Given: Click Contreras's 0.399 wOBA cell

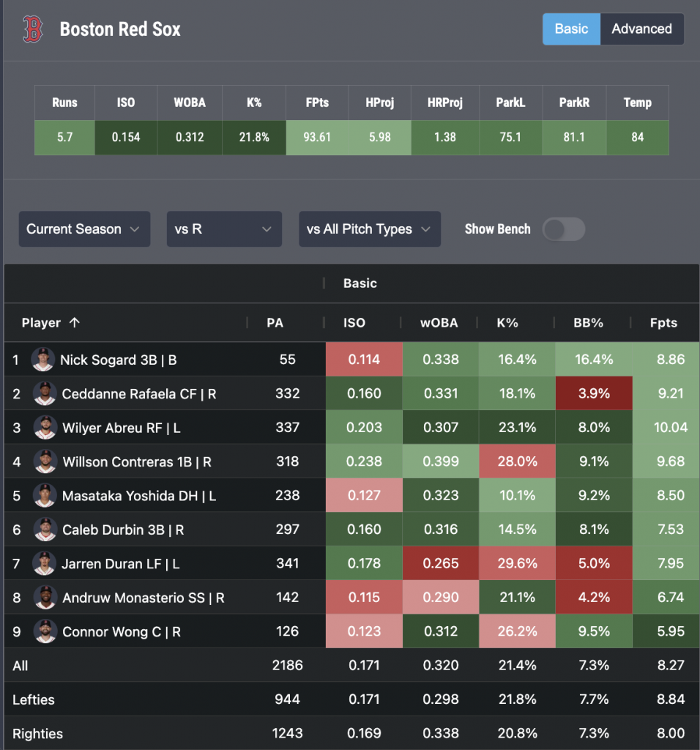Looking at the screenshot, I should tap(440, 461).
